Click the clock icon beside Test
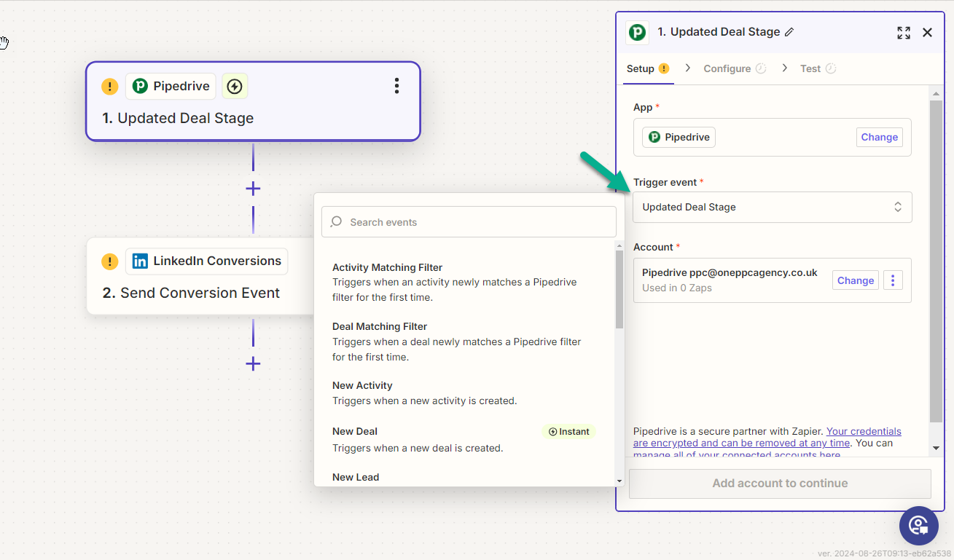Screen dimensions: 954x560 coord(831,68)
